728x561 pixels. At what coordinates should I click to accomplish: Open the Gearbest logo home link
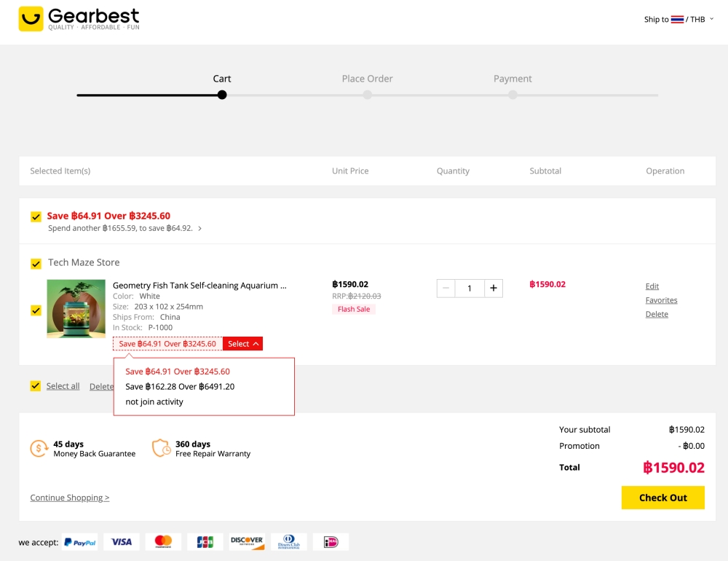79,19
